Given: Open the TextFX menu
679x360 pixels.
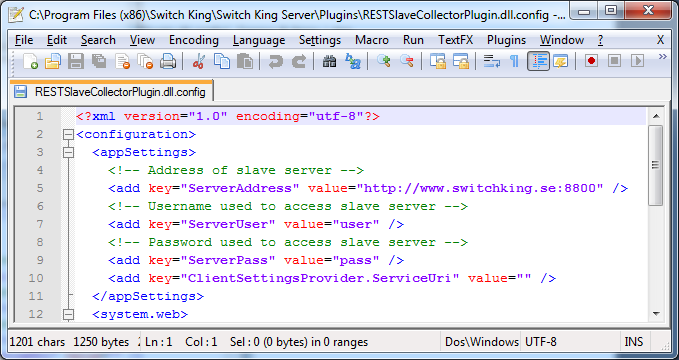Looking at the screenshot, I should pyautogui.click(x=456, y=40).
